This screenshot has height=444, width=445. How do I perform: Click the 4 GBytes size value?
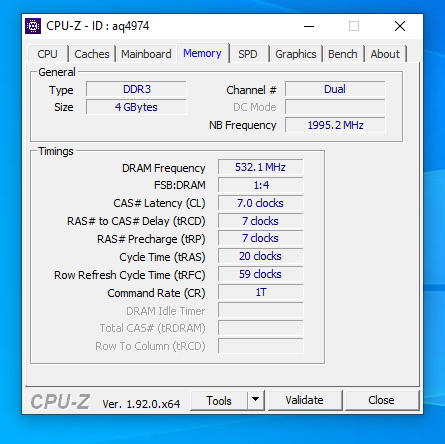pos(136,107)
